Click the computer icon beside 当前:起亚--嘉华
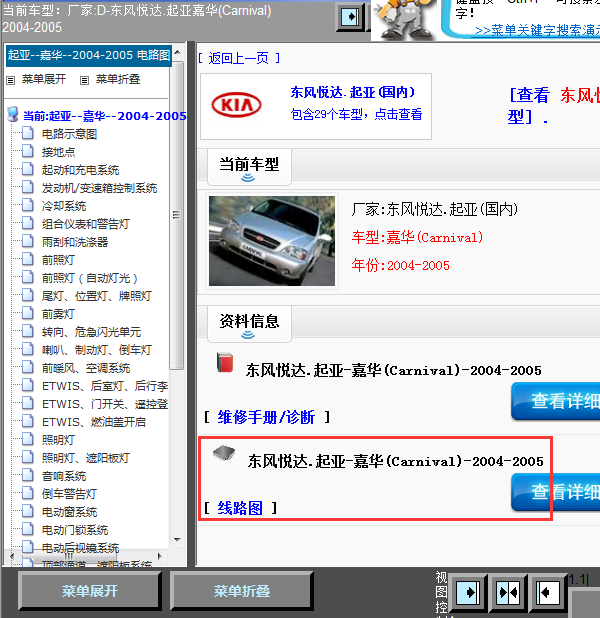 (x=13, y=114)
